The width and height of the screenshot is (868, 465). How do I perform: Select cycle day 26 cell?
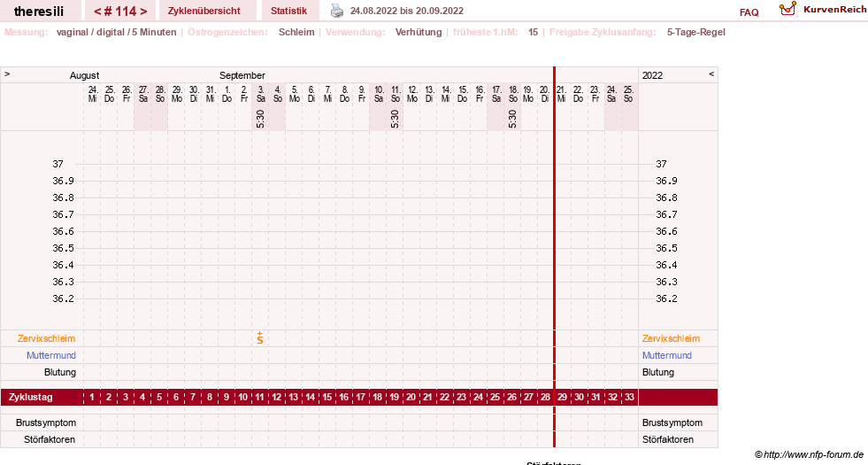[x=512, y=398]
